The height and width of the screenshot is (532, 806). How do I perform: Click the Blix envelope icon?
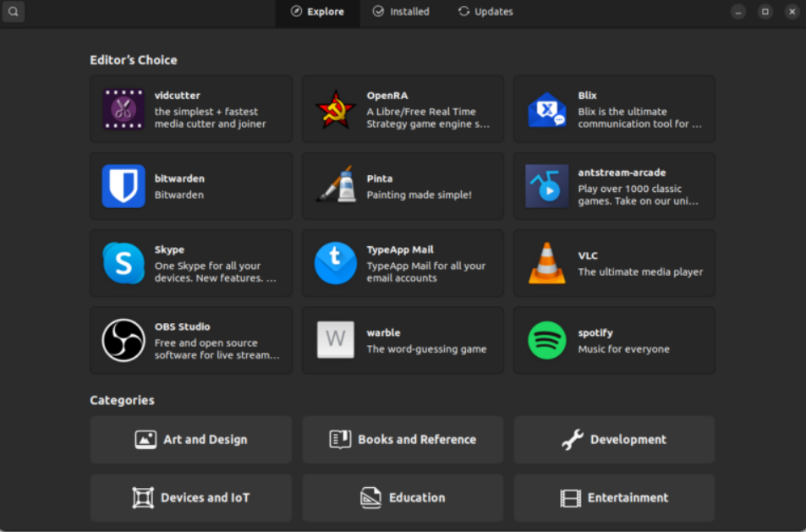(547, 109)
